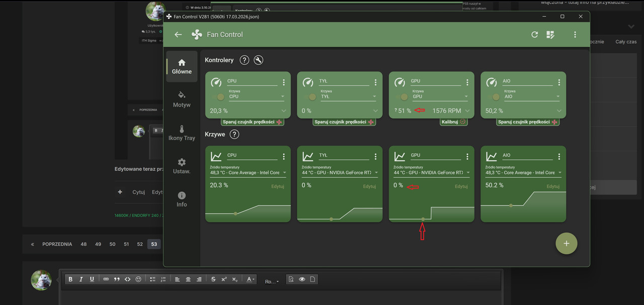Open the emoji picker in forum editor

point(138,279)
